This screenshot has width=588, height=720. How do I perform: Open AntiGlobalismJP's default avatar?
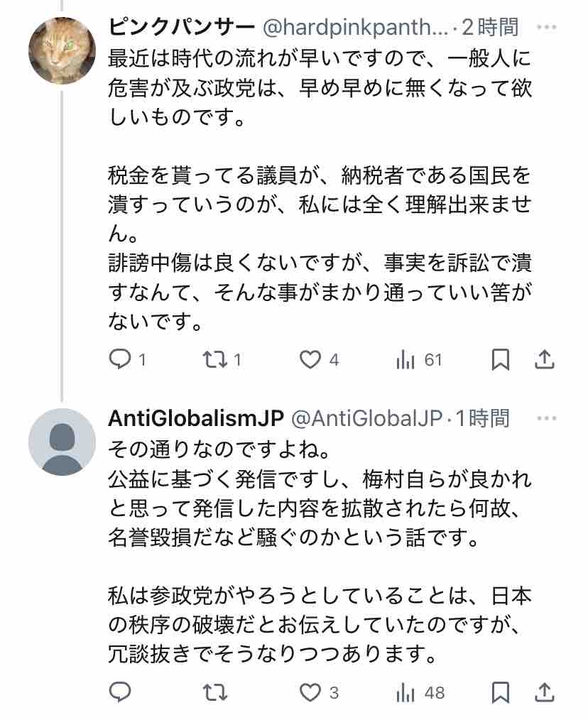click(62, 442)
